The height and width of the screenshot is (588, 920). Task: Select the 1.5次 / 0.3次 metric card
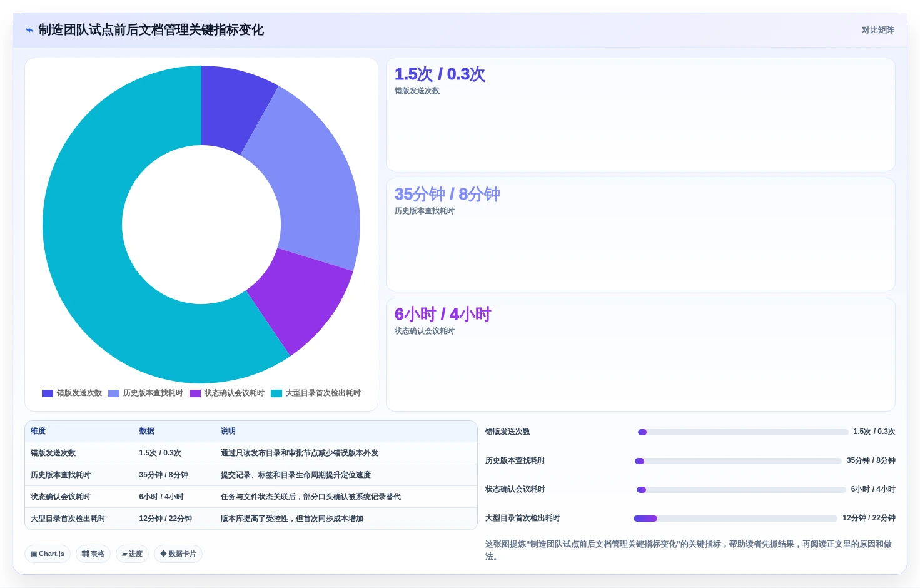click(640, 114)
